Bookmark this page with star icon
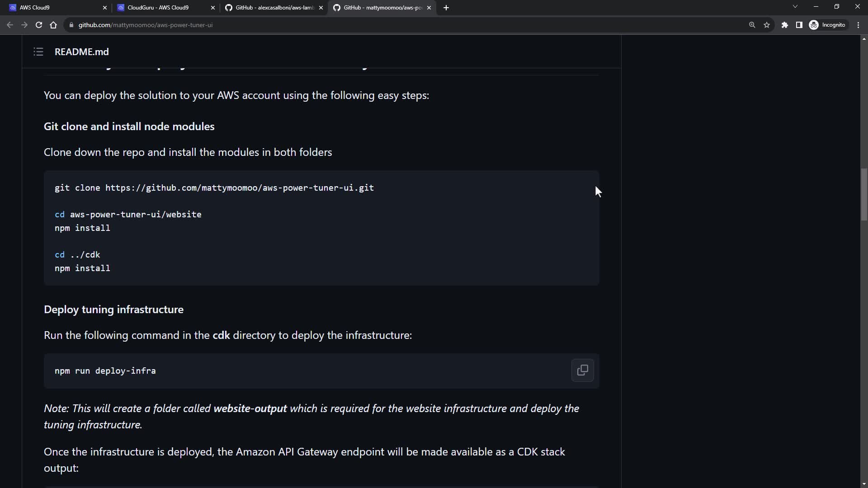868x488 pixels. point(767,25)
